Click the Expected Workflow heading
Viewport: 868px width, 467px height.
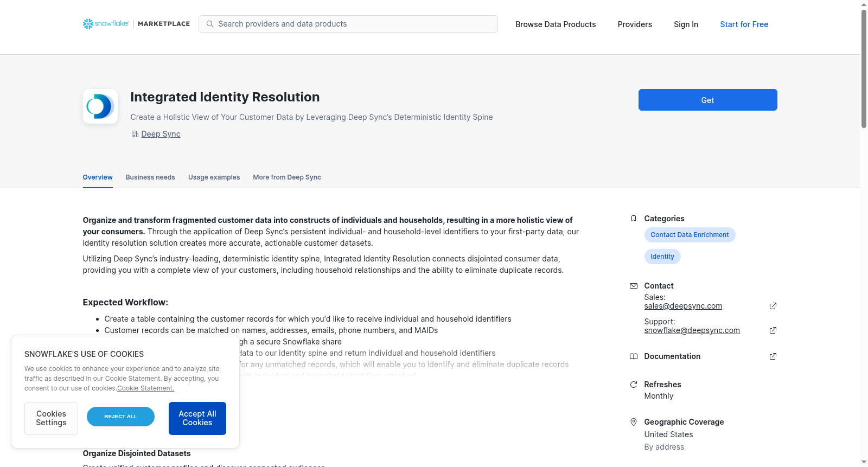pyautogui.click(x=125, y=303)
